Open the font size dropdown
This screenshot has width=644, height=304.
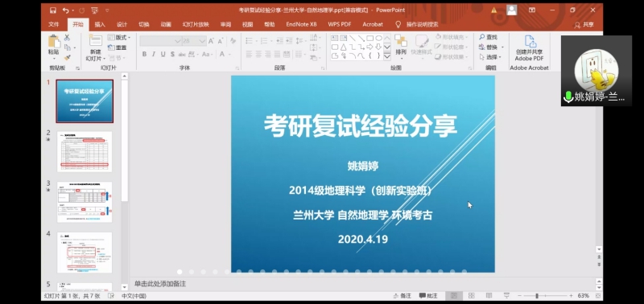tap(202, 41)
